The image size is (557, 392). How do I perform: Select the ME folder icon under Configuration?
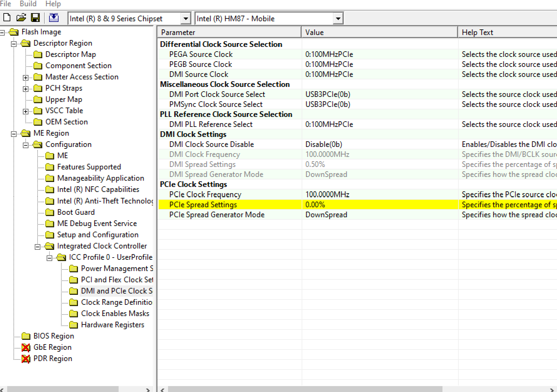(50, 156)
